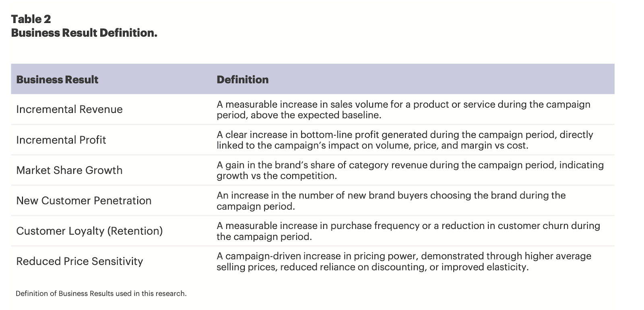Click the "selling prices, reduced reliance on discounting" line
The image size is (644, 310).
pyautogui.click(x=372, y=267)
